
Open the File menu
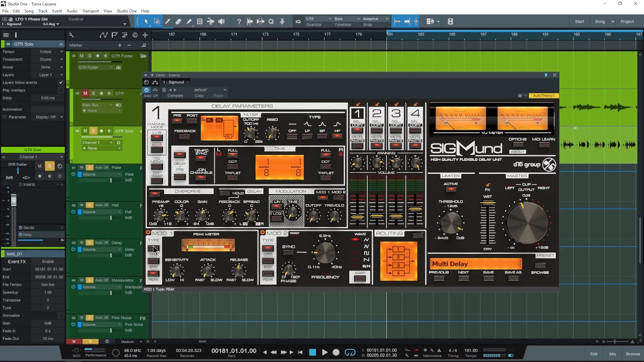(x=5, y=11)
